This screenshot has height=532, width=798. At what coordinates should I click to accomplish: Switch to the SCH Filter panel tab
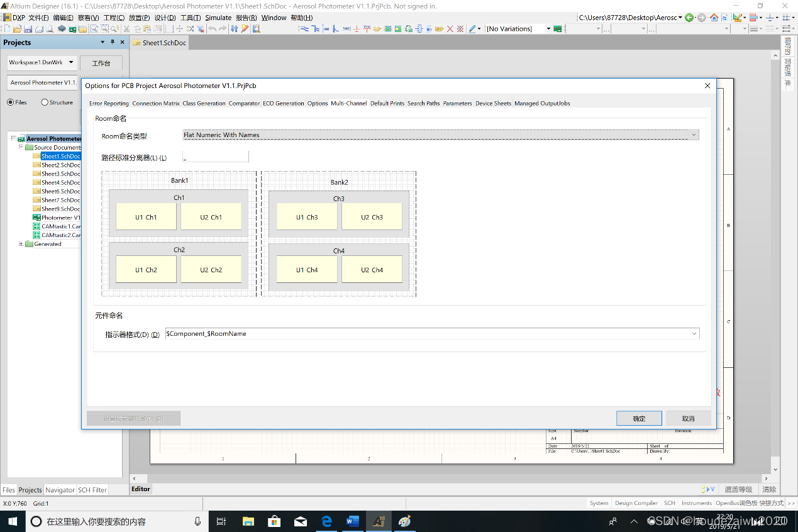(x=92, y=490)
